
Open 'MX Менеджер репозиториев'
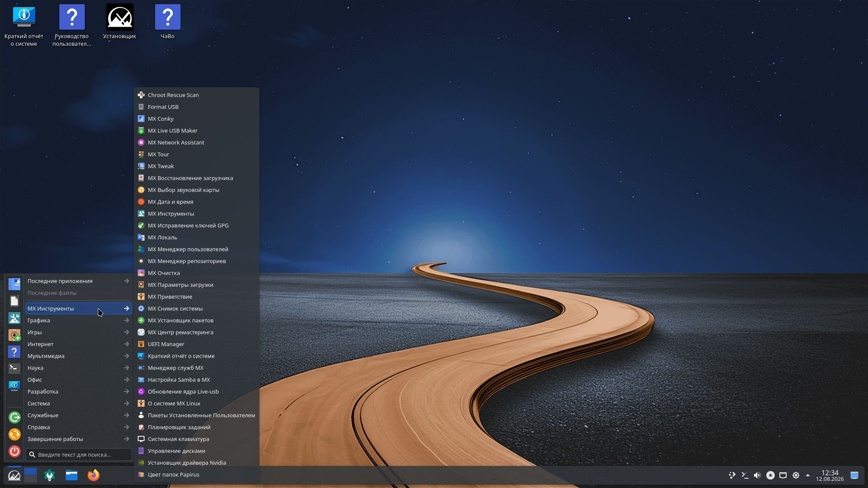197,261
